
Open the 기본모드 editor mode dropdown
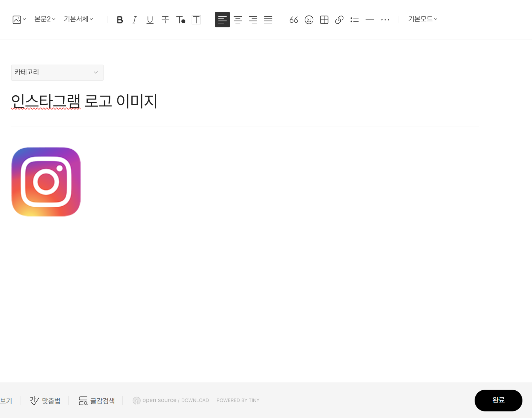pos(423,19)
